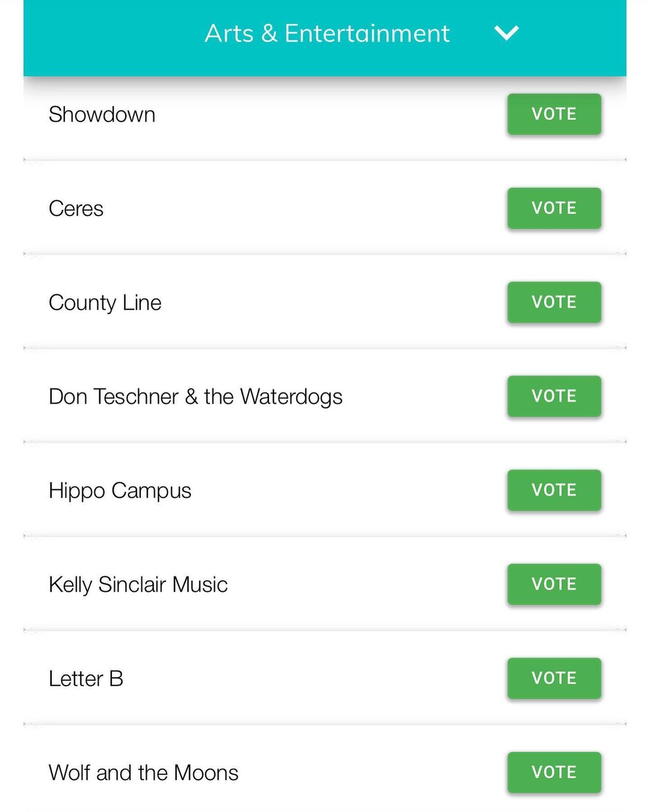
Task: Collapse the Arts & Entertainment chevron
Action: [506, 33]
